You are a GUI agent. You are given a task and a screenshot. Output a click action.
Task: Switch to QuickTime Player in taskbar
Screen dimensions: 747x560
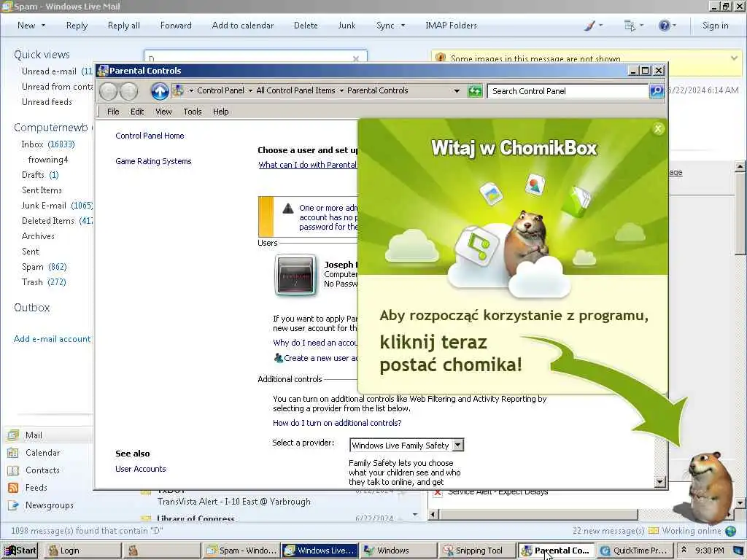coord(635,551)
